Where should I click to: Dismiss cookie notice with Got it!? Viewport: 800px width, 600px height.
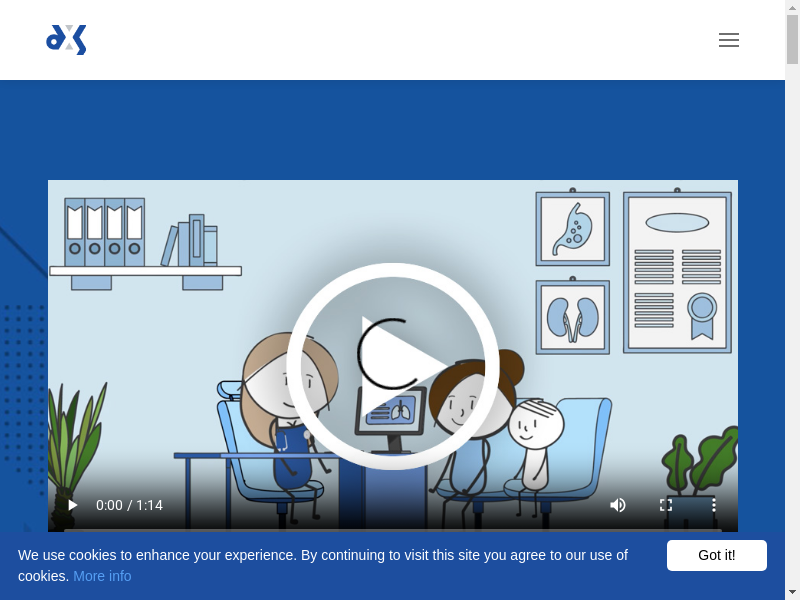[716, 555]
